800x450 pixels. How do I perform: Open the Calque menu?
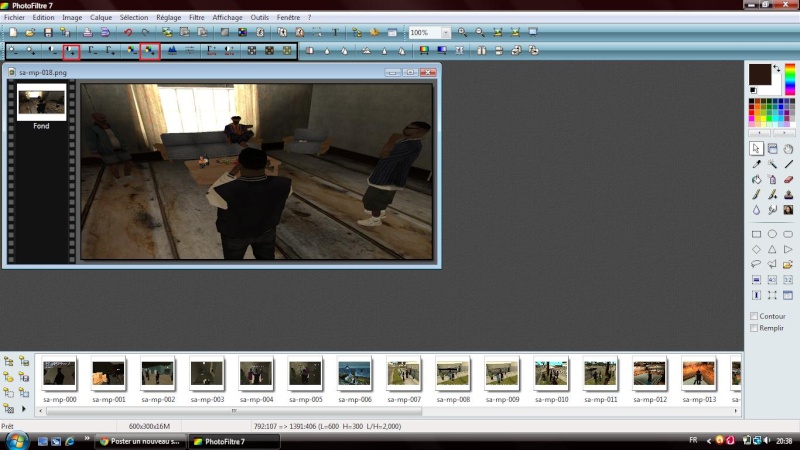pos(101,17)
